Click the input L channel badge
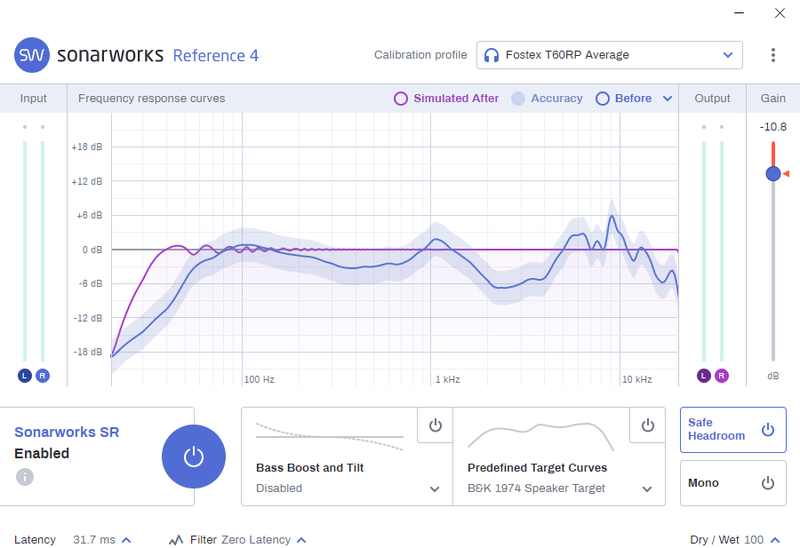Image resolution: width=800 pixels, height=548 pixels. (x=24, y=376)
